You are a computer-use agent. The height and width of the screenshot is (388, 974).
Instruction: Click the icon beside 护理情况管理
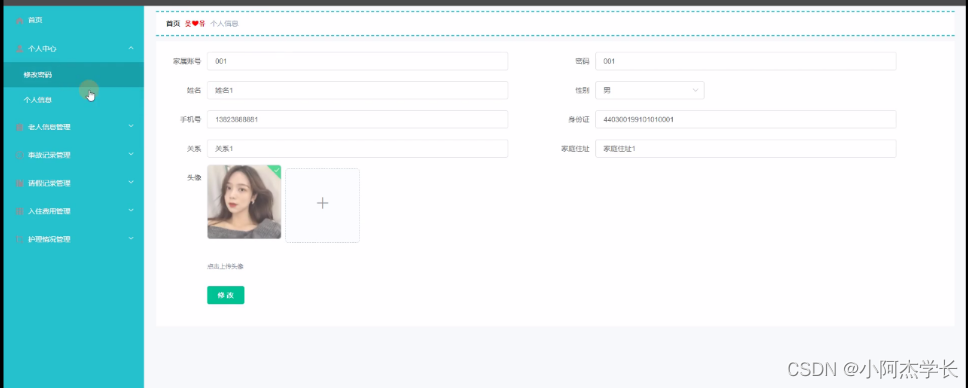click(19, 239)
